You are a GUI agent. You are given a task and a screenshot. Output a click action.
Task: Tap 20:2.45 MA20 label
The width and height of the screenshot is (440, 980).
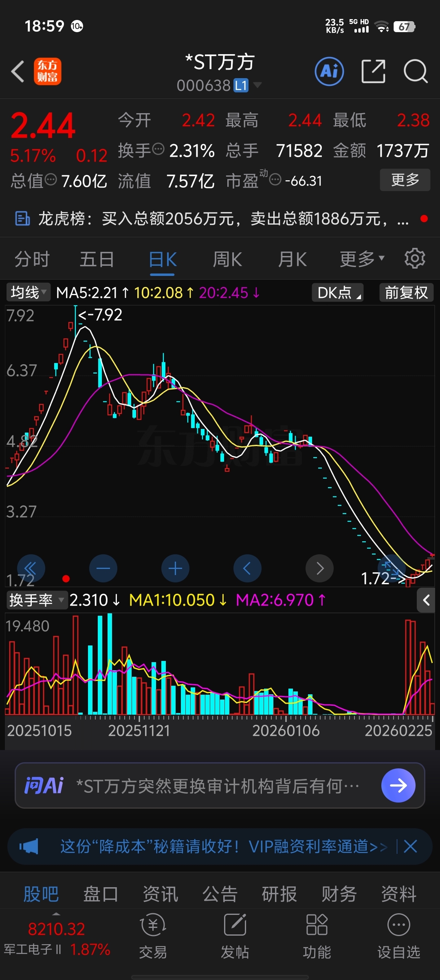pyautogui.click(x=229, y=292)
